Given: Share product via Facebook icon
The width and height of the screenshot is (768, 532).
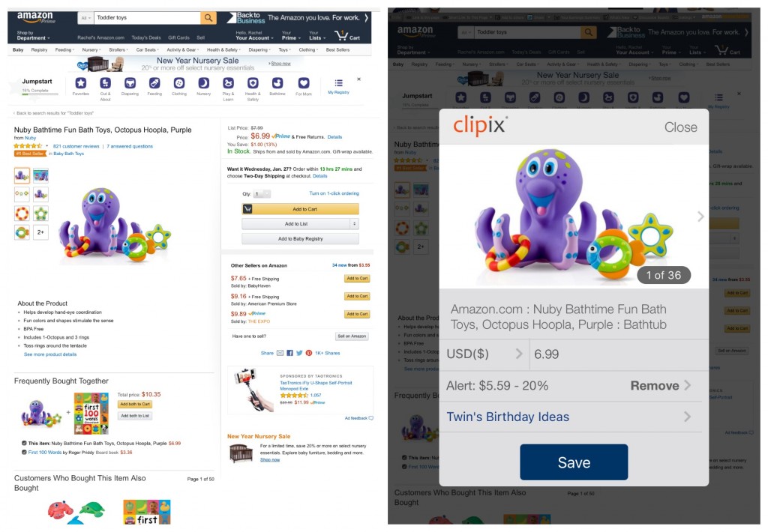Looking at the screenshot, I should click(x=290, y=353).
